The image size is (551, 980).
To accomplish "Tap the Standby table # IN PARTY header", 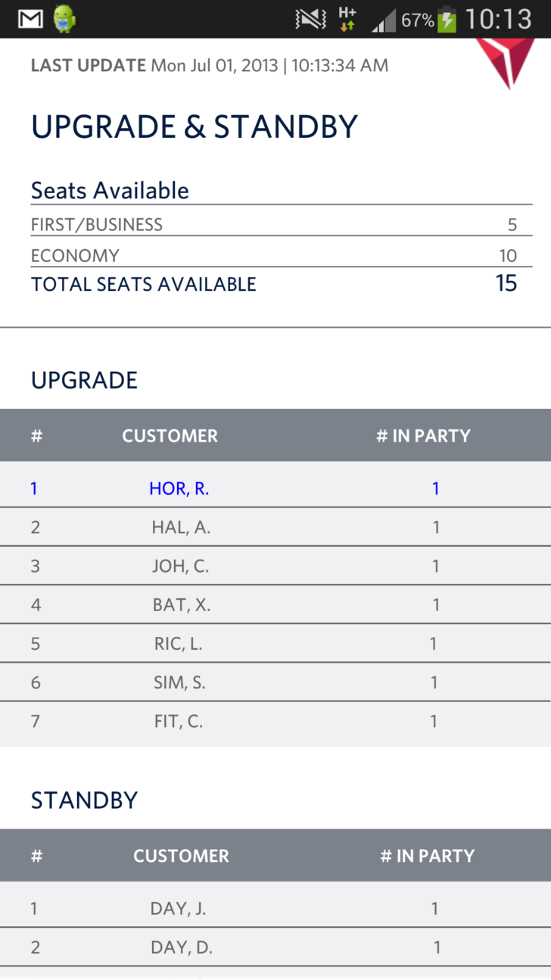I will pos(428,856).
